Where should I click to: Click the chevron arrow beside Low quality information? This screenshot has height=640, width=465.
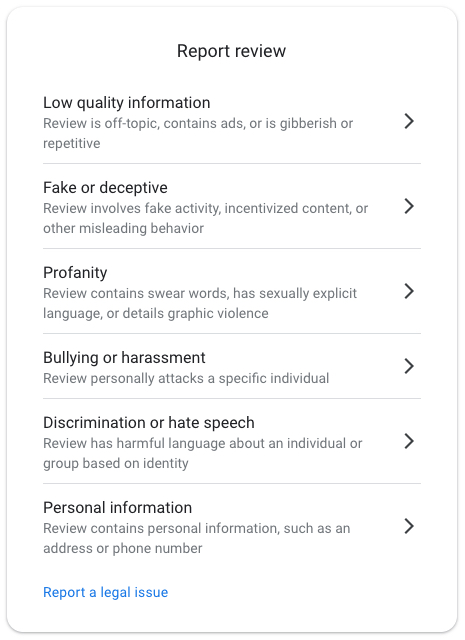click(409, 121)
